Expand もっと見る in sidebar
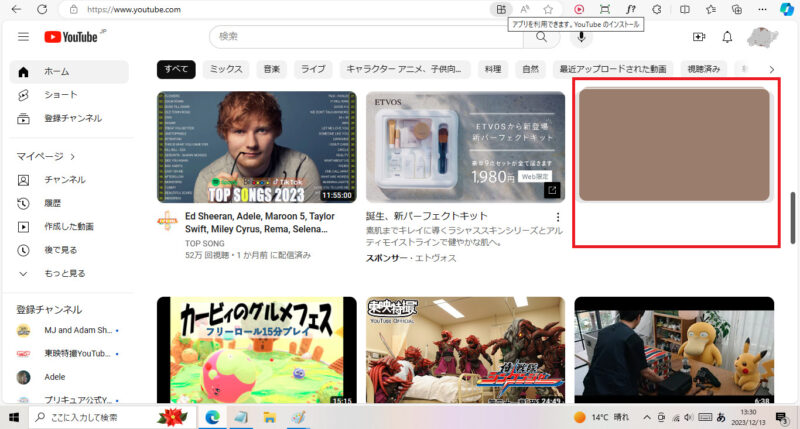Viewport: 800px width, 429px height. [69, 273]
